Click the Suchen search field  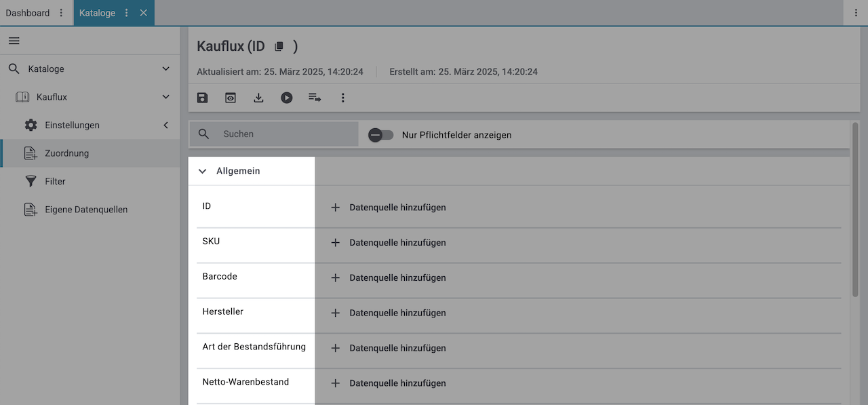pos(285,134)
